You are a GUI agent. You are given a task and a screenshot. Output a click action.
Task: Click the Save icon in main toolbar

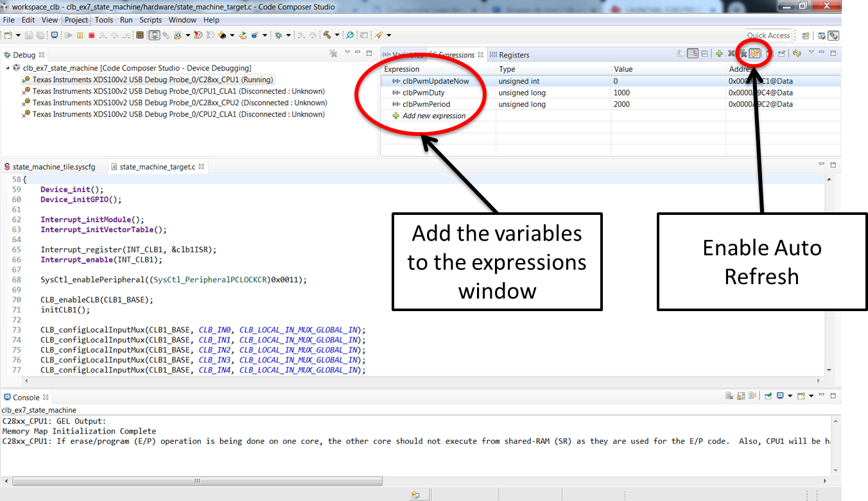(x=29, y=35)
